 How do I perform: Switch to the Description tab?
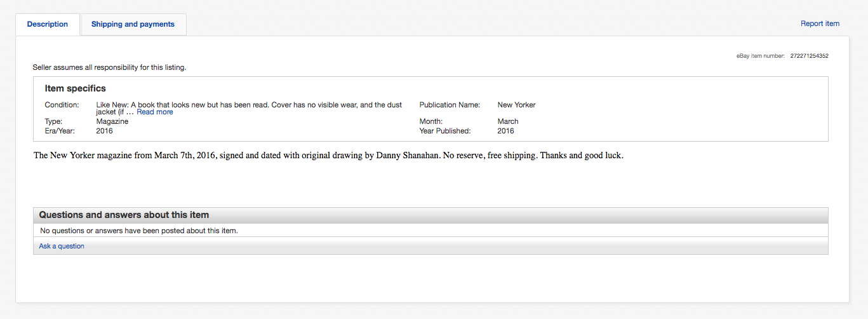(x=48, y=24)
